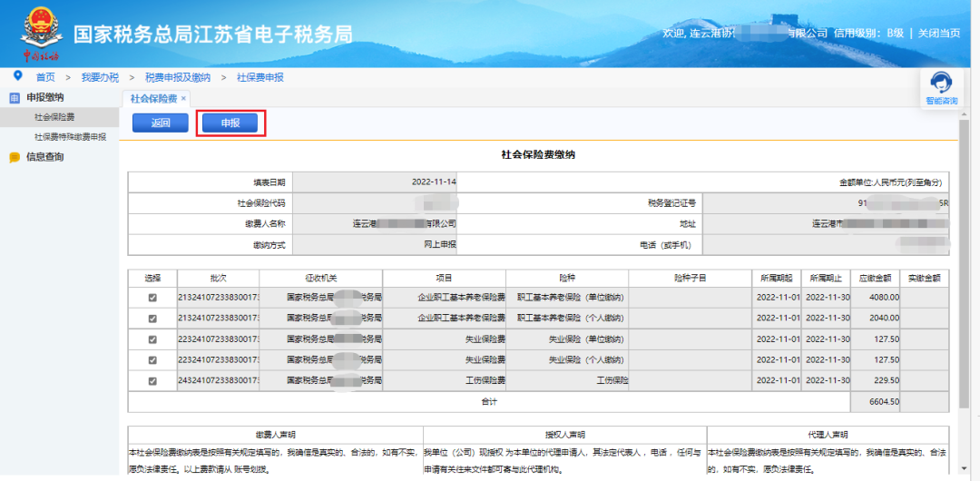Click the 实缴金额 column header
The width and height of the screenshot is (980, 481).
pyautogui.click(x=925, y=278)
